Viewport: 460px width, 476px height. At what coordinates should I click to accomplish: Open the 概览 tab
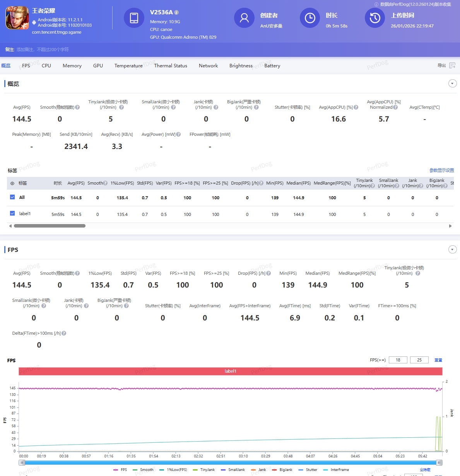[x=6, y=66]
